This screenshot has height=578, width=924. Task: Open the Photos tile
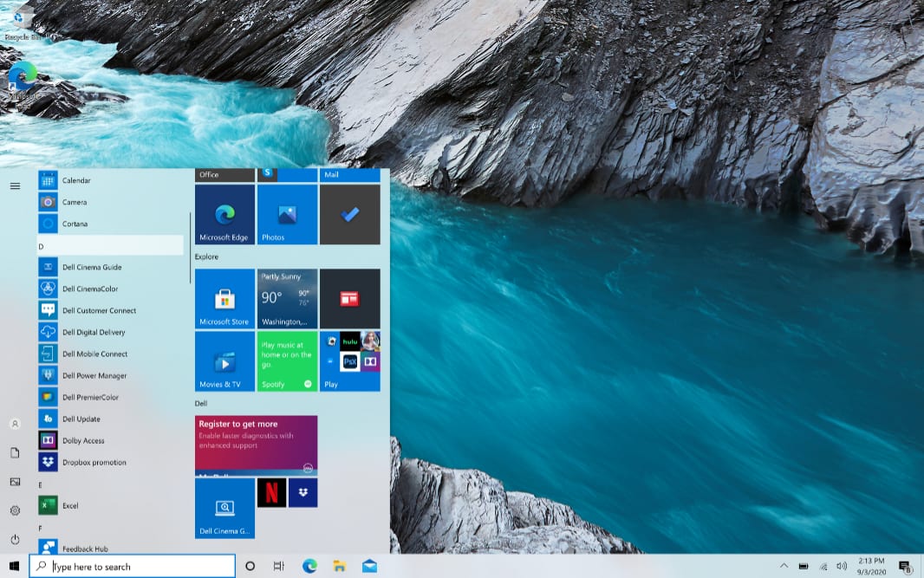pyautogui.click(x=287, y=214)
